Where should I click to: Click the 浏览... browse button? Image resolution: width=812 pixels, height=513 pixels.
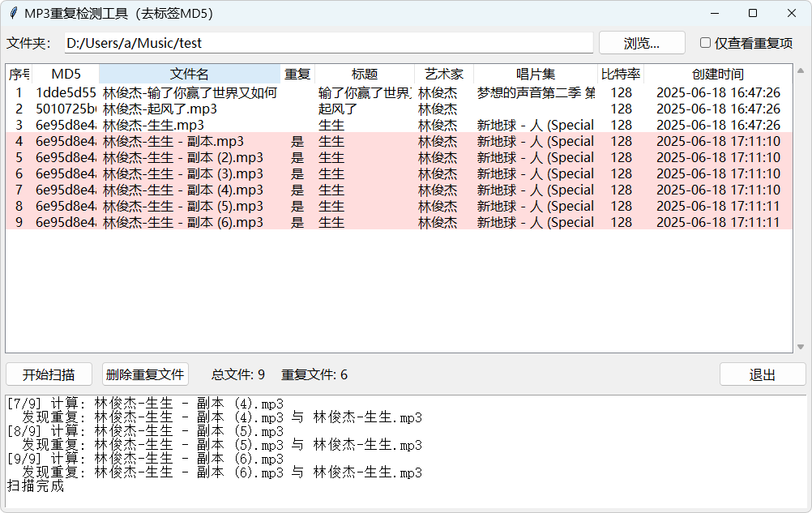click(642, 43)
